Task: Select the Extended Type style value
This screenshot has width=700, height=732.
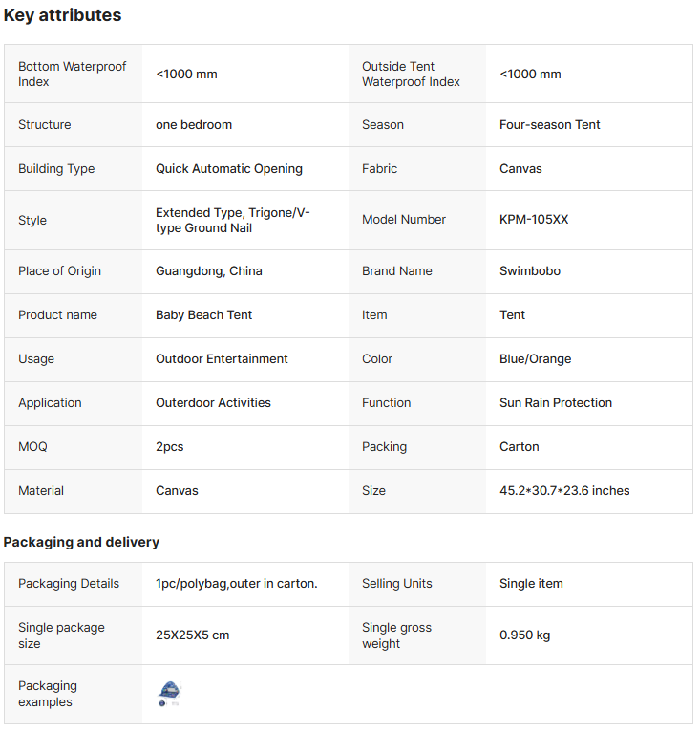Action: (x=233, y=221)
